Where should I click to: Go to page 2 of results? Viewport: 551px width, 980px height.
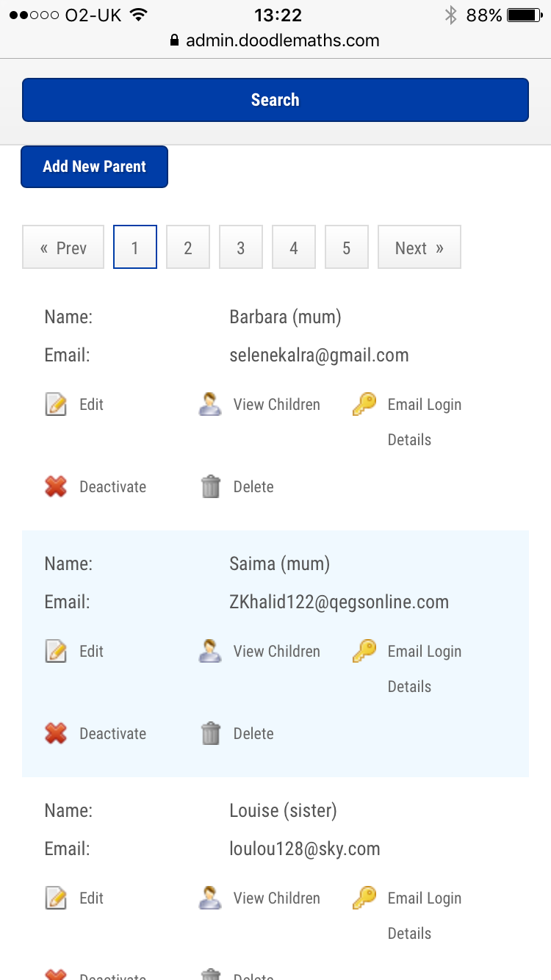click(x=188, y=248)
